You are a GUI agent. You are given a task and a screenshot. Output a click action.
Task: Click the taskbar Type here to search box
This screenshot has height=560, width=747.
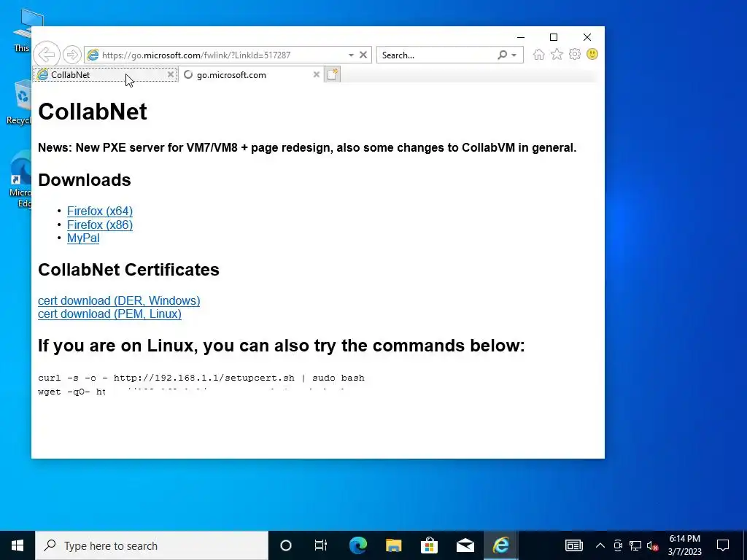click(152, 545)
